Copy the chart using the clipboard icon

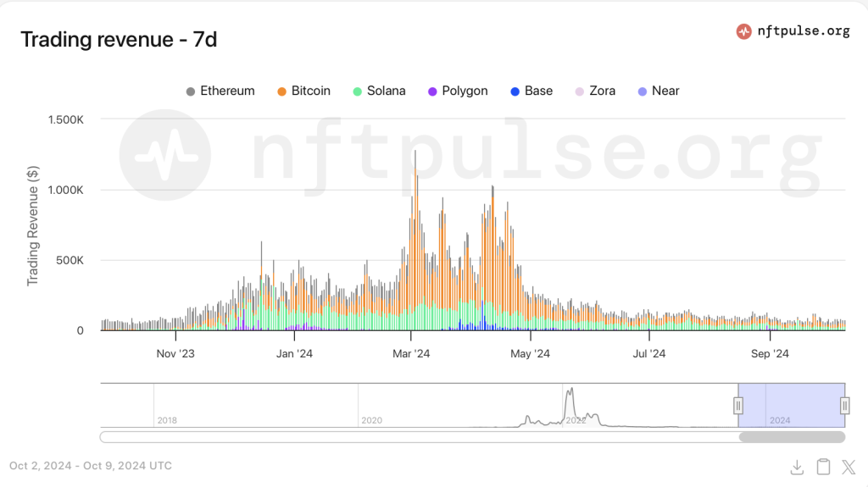coord(824,467)
